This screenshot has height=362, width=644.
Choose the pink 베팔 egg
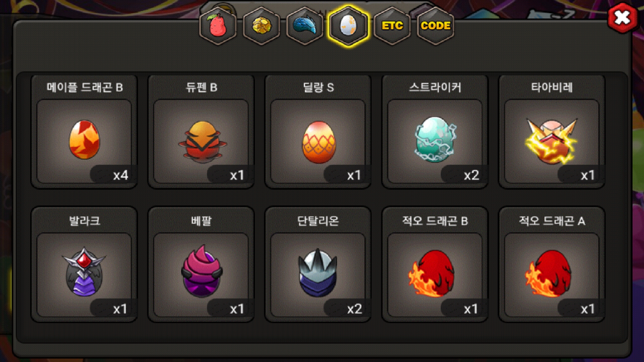[x=202, y=271]
